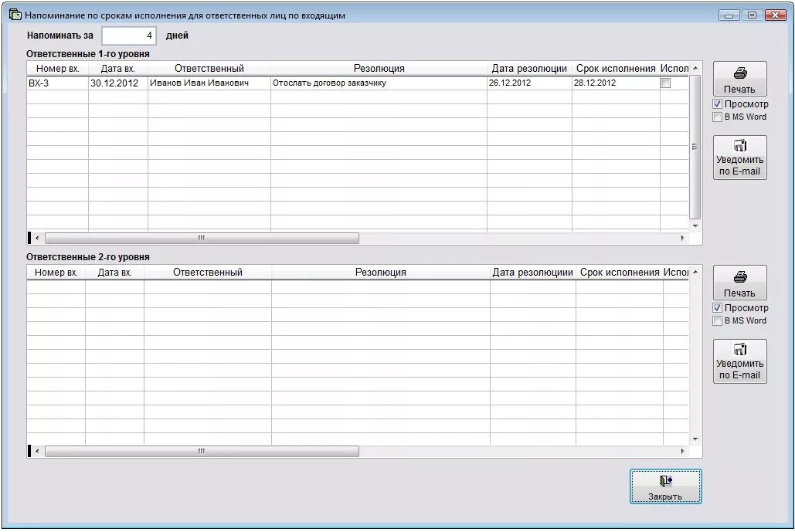The width and height of the screenshot is (795, 532).
Task: Toggle Просмотр checkbox in level 2 section
Action: (x=717, y=307)
